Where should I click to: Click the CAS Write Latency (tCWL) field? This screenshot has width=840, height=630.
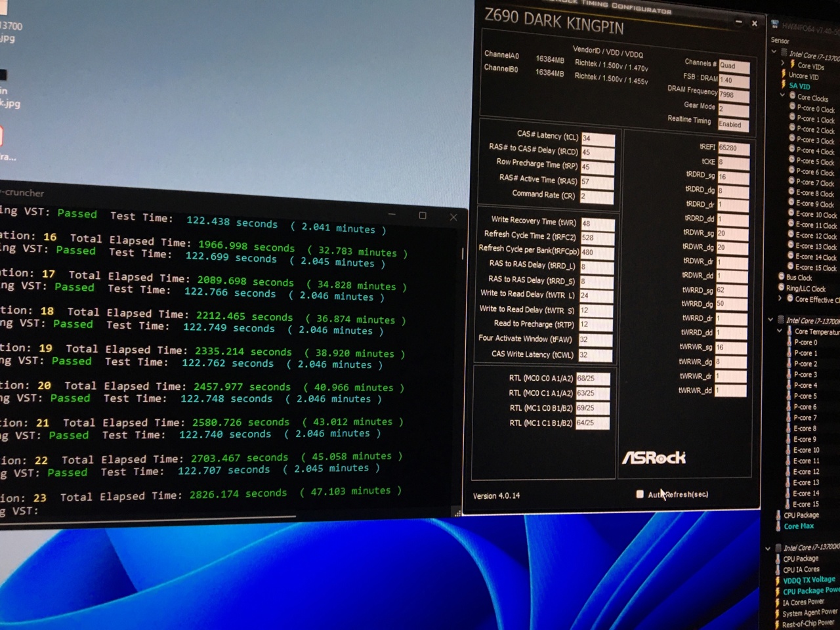pos(595,355)
